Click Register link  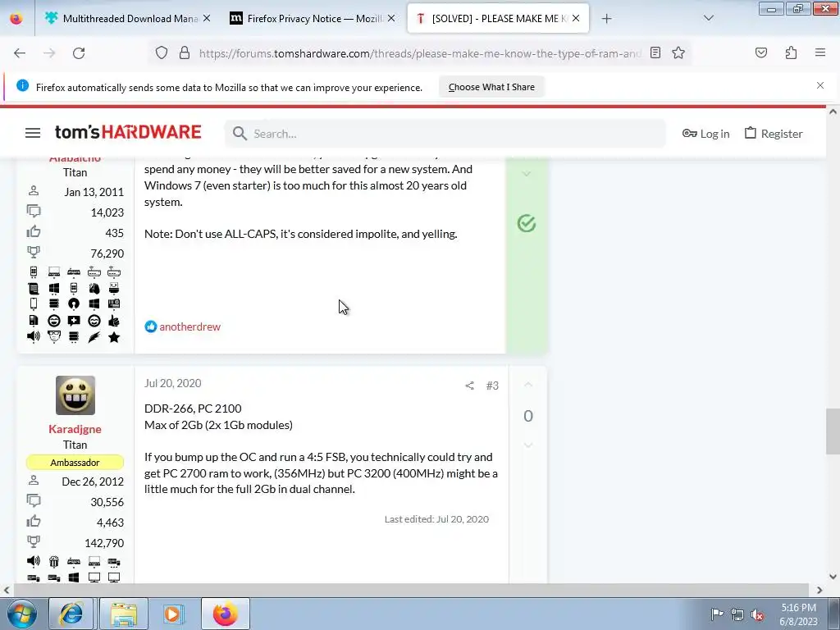coord(774,134)
